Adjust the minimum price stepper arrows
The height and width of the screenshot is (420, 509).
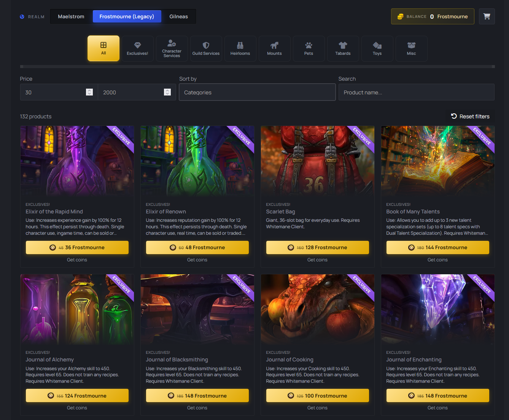[89, 92]
